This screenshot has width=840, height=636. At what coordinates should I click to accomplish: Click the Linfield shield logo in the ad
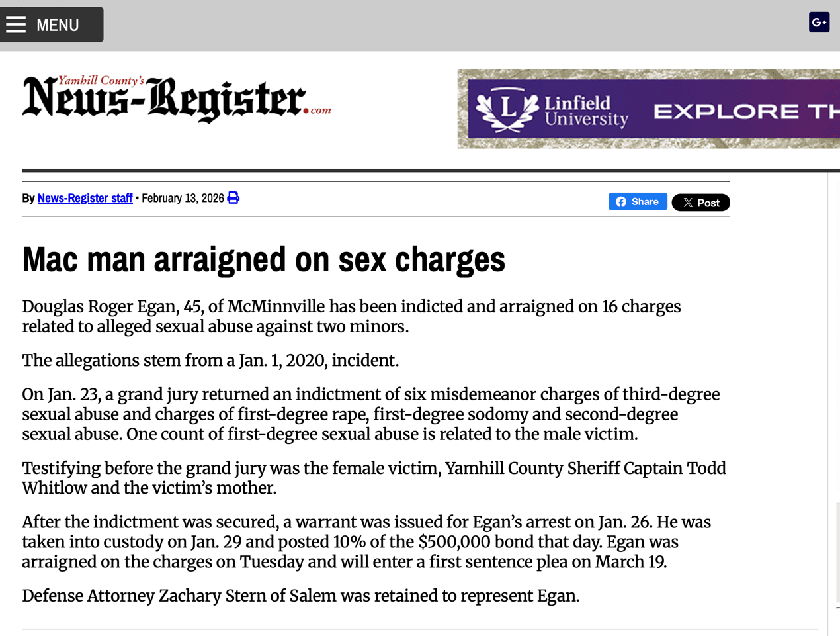click(508, 109)
